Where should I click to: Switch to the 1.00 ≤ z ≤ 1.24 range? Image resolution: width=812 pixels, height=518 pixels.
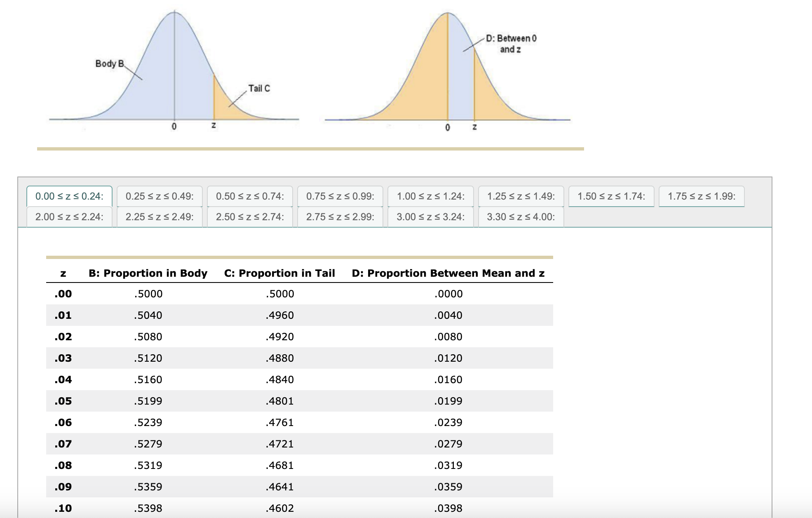(x=430, y=196)
